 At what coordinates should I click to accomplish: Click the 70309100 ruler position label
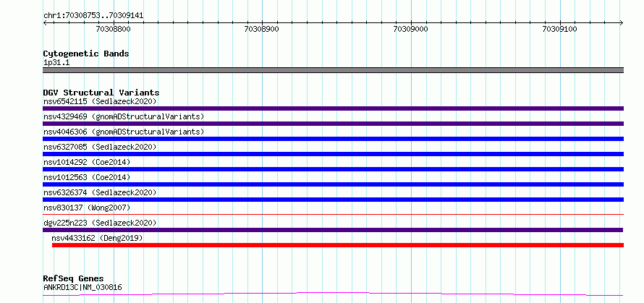559,29
